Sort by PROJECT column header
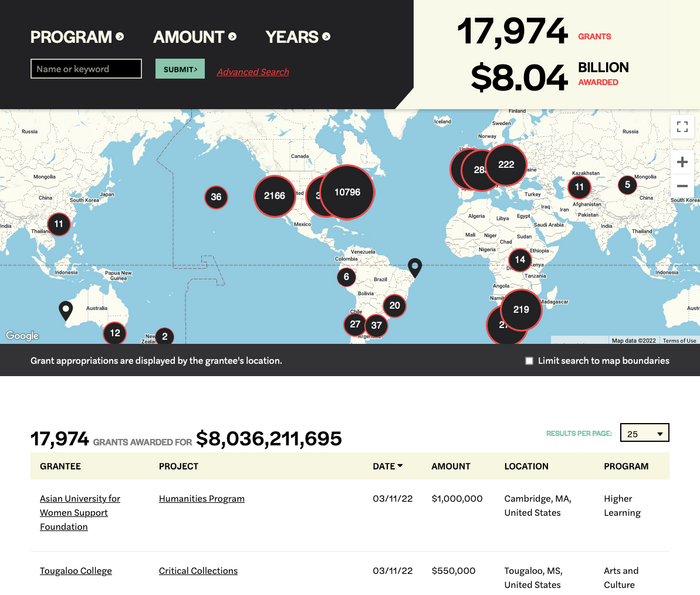700x595 pixels. click(x=179, y=466)
